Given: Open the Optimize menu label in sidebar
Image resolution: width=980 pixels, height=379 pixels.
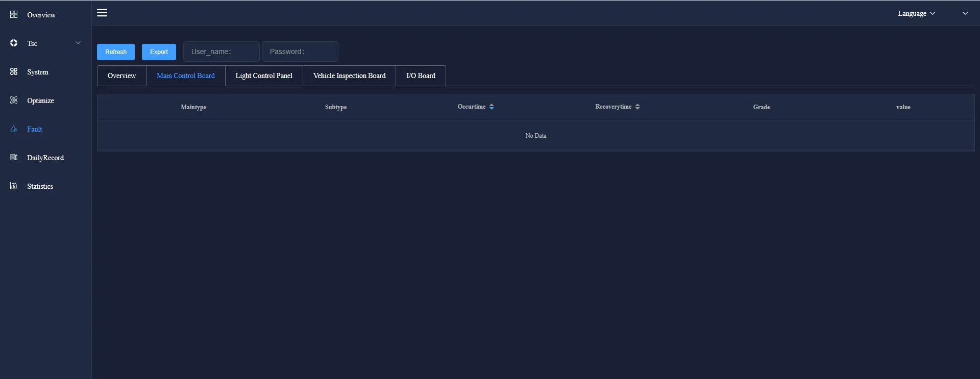Looking at the screenshot, I should [x=40, y=100].
